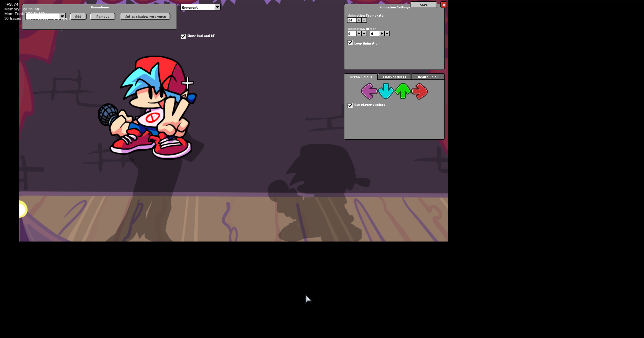The image size is (644, 338).
Task: Switch to the Health Color tab
Action: point(428,77)
